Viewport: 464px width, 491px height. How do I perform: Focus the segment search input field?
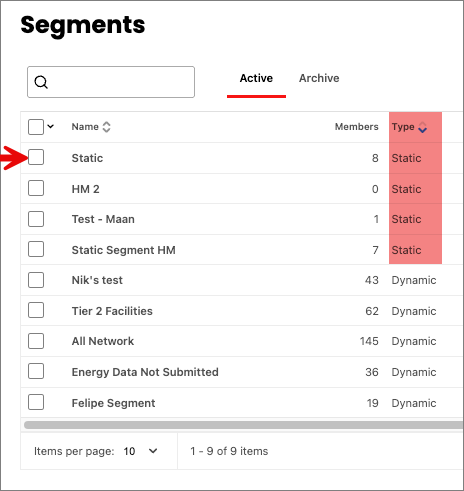[x=111, y=82]
